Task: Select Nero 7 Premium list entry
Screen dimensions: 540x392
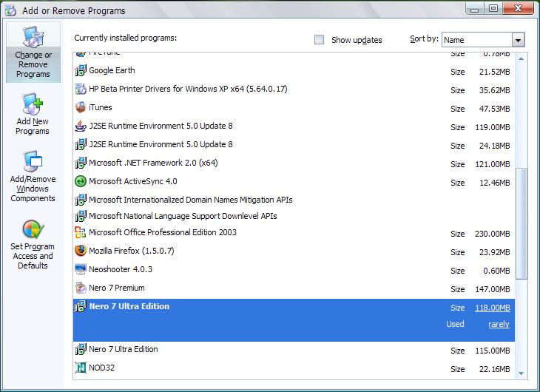Action: [x=294, y=288]
